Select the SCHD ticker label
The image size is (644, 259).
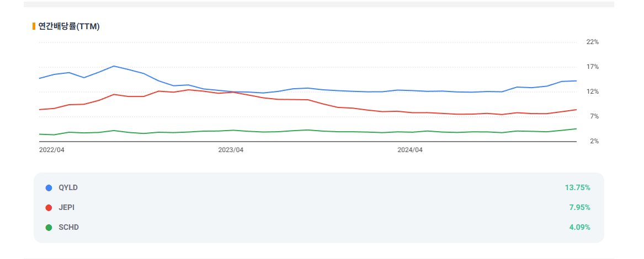pos(68,227)
